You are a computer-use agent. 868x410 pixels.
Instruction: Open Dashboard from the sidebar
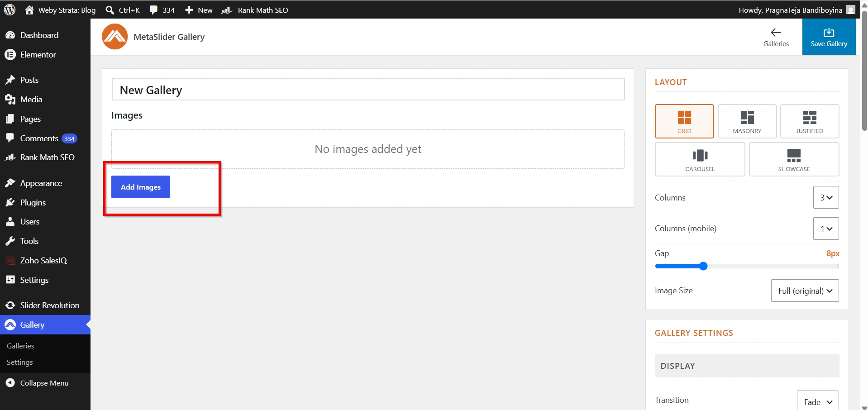[x=45, y=35]
